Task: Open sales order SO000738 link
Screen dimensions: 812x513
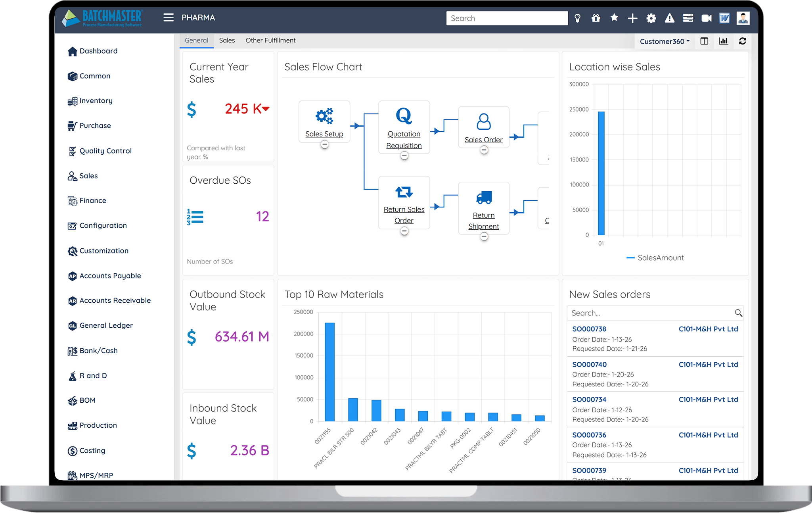Action: pos(589,329)
